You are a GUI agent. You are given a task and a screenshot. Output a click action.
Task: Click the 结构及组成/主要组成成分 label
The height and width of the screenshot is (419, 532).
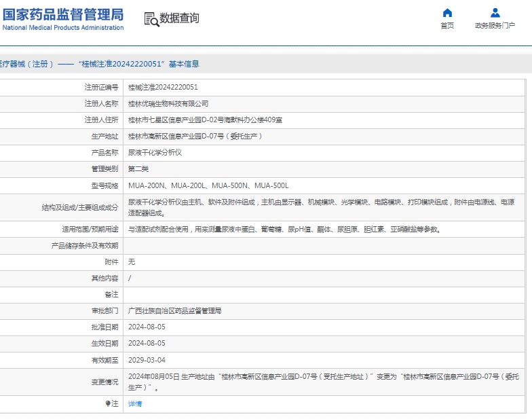(80, 208)
